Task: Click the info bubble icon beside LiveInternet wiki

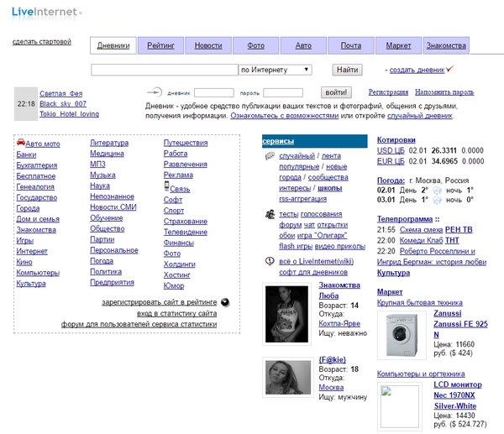Action: (269, 261)
